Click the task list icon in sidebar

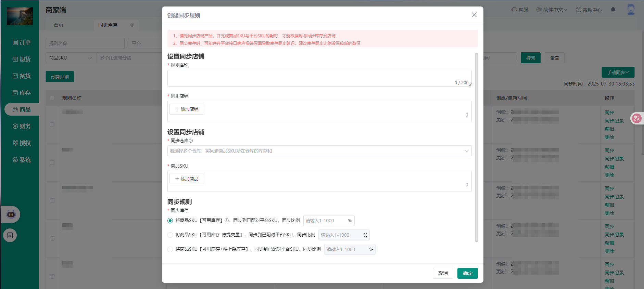(x=10, y=235)
